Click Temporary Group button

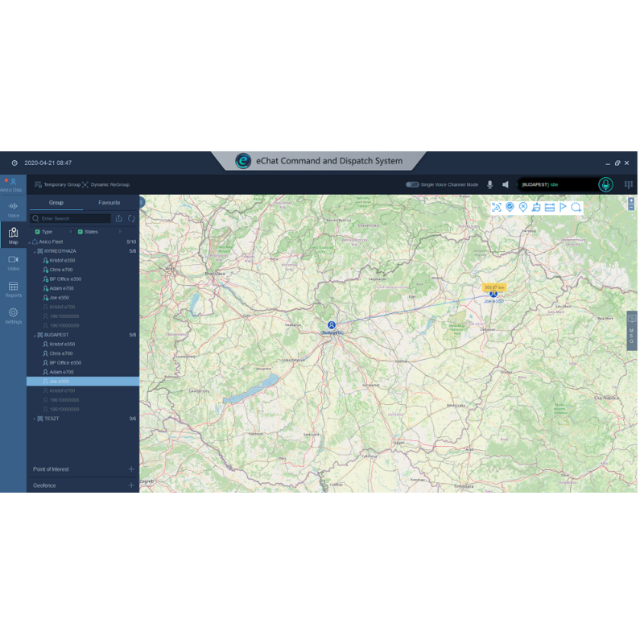[56, 184]
